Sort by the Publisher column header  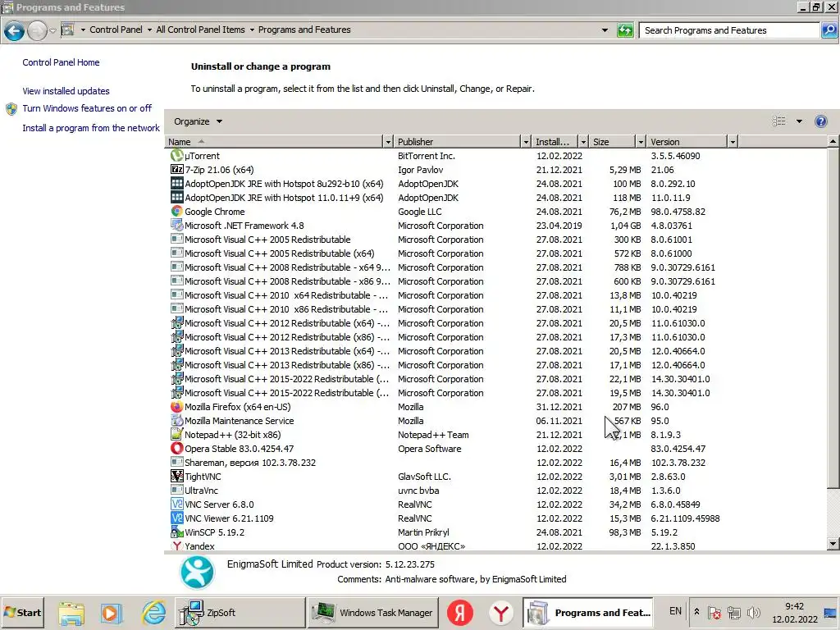(x=458, y=141)
